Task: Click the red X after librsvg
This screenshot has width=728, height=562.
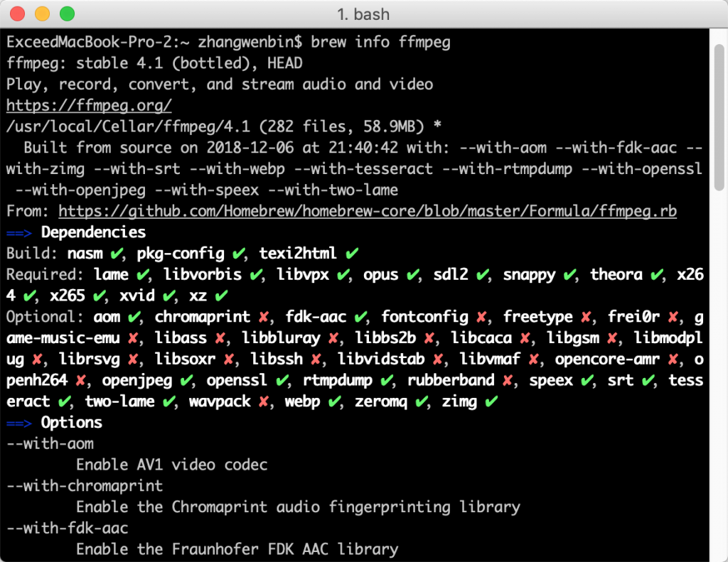Action: click(x=133, y=360)
